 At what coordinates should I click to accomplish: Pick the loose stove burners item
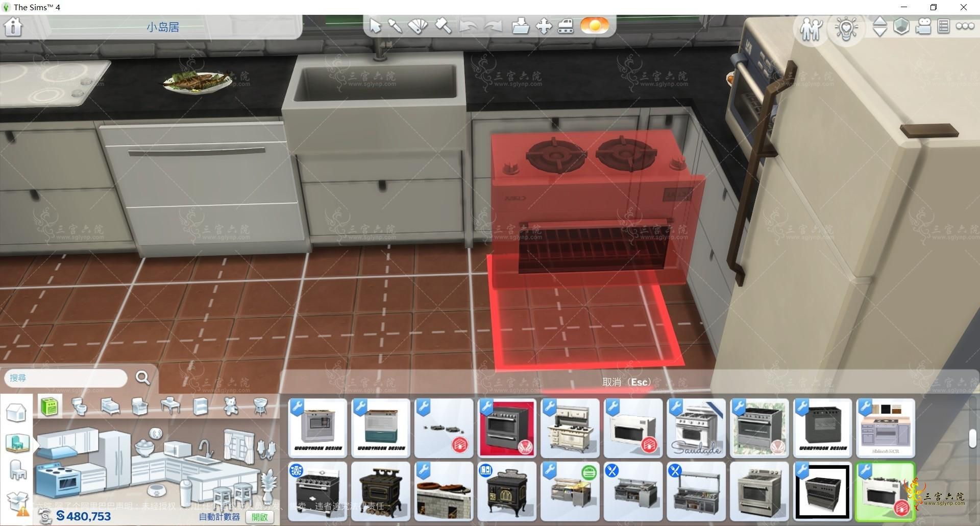pos(444,428)
